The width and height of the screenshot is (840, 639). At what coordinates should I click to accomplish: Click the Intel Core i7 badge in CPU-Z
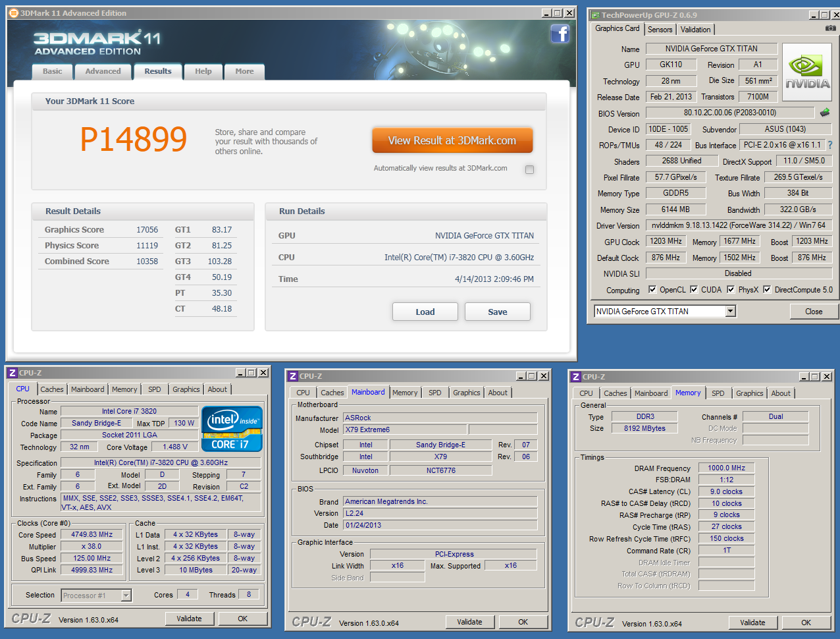232,429
